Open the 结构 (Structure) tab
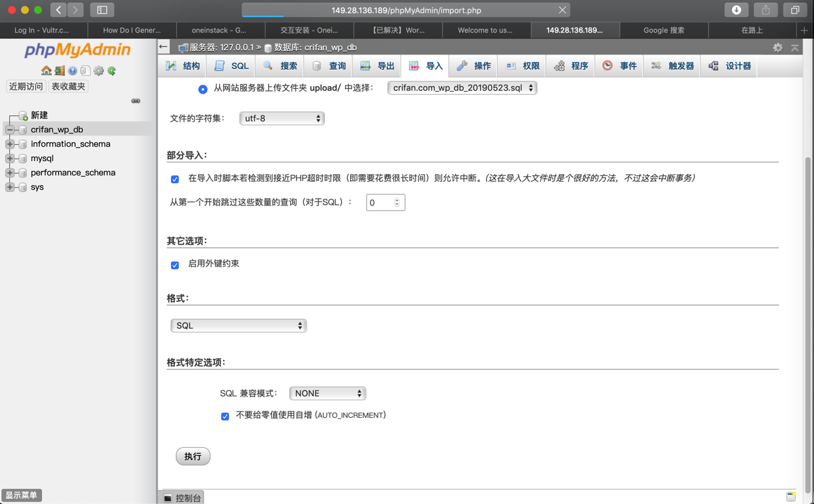This screenshot has width=814, height=504. click(183, 66)
